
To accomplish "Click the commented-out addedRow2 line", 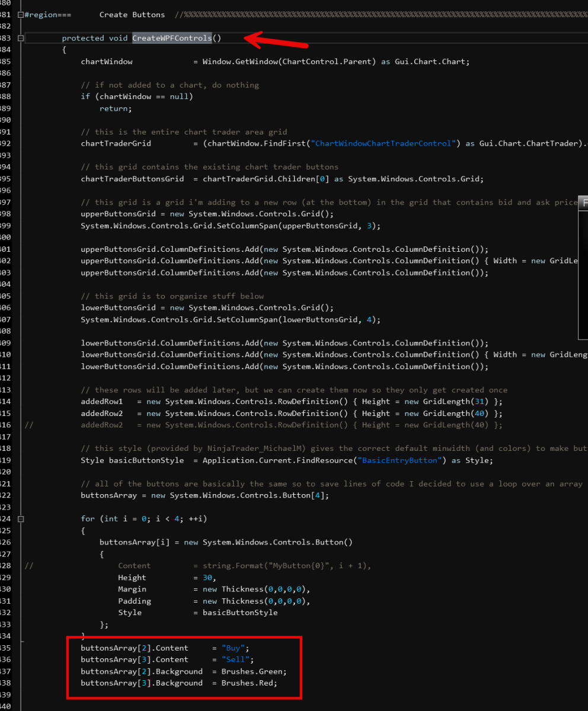I will [264, 425].
